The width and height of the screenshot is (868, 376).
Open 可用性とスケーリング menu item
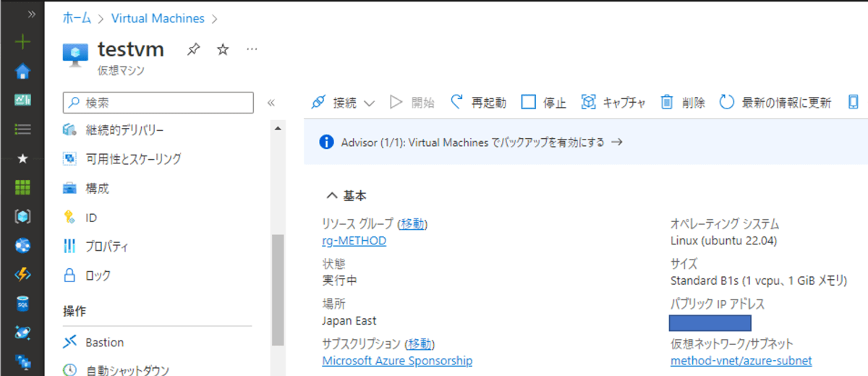point(133,159)
